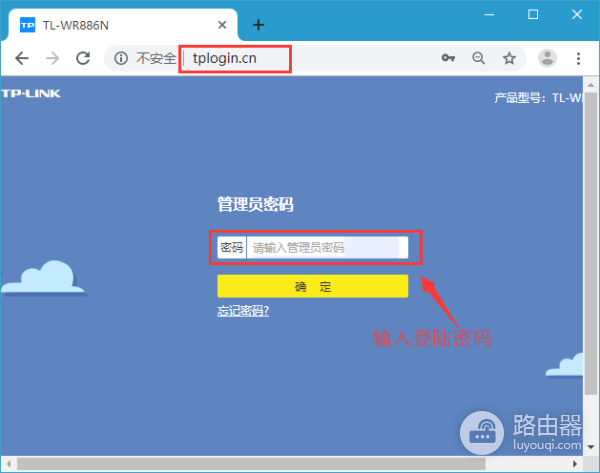Screen dimensions: 600x473
Task: Click the vertical scrollbar up arrow
Action: tap(591, 85)
